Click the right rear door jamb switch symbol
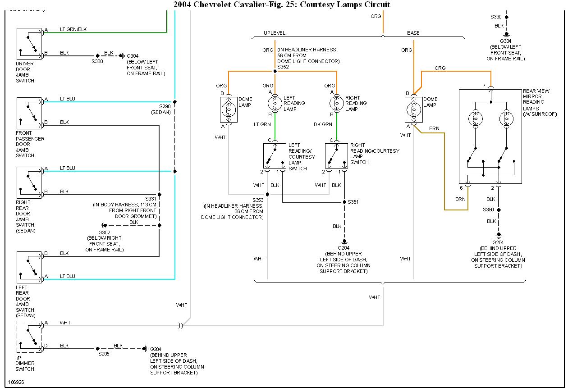 (29, 182)
